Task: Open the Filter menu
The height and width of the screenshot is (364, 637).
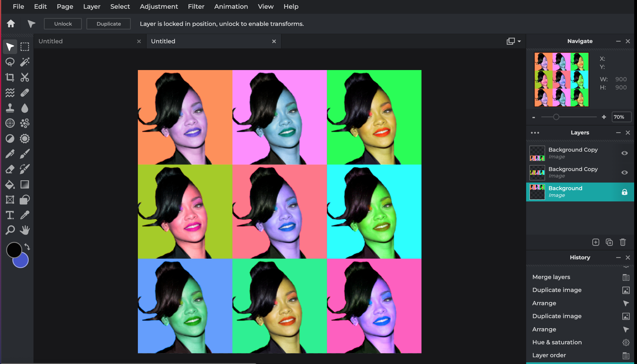Action: point(196,6)
